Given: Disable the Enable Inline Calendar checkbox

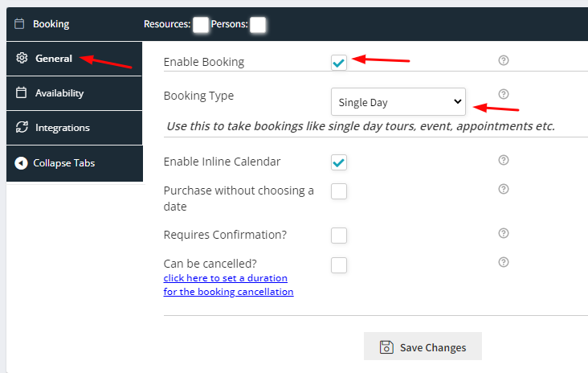Looking at the screenshot, I should [339, 162].
